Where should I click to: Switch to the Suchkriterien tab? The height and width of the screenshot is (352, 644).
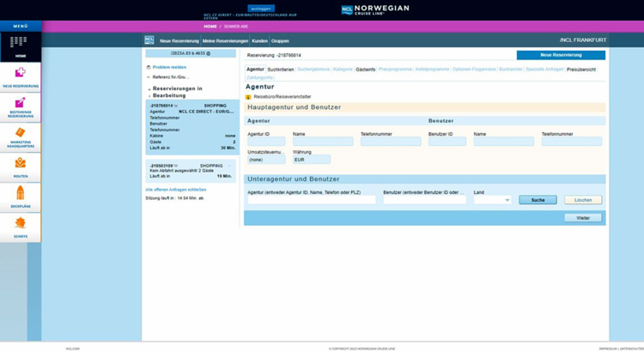tap(281, 70)
